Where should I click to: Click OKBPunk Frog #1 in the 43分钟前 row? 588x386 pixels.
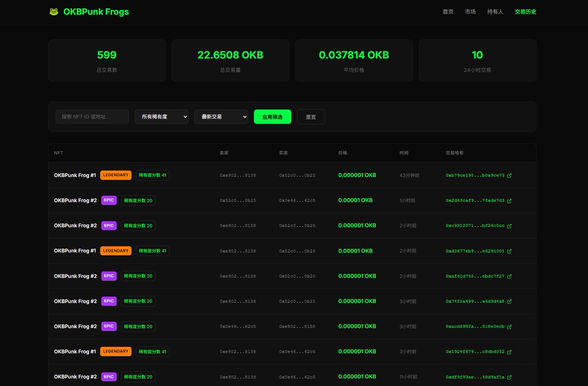point(75,175)
